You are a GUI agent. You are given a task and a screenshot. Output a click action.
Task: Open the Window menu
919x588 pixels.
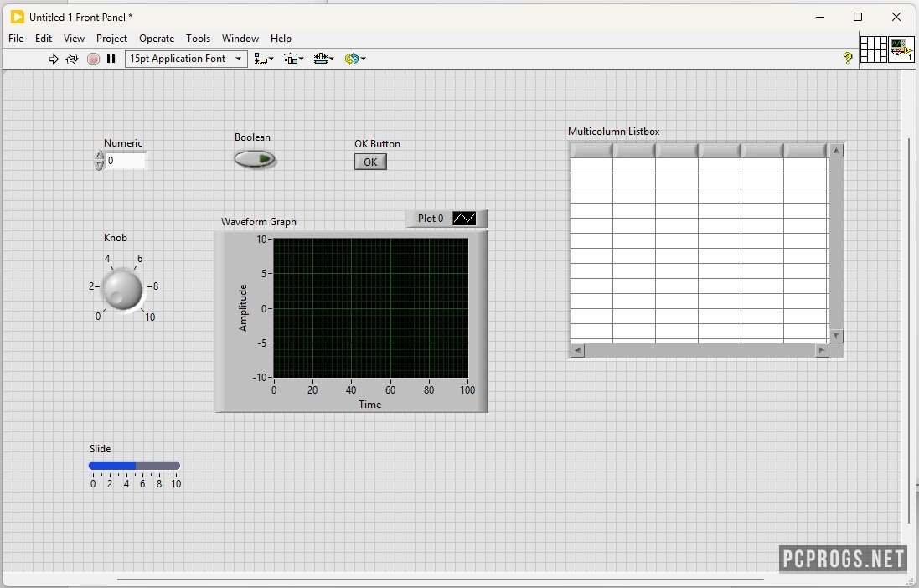pyautogui.click(x=240, y=39)
